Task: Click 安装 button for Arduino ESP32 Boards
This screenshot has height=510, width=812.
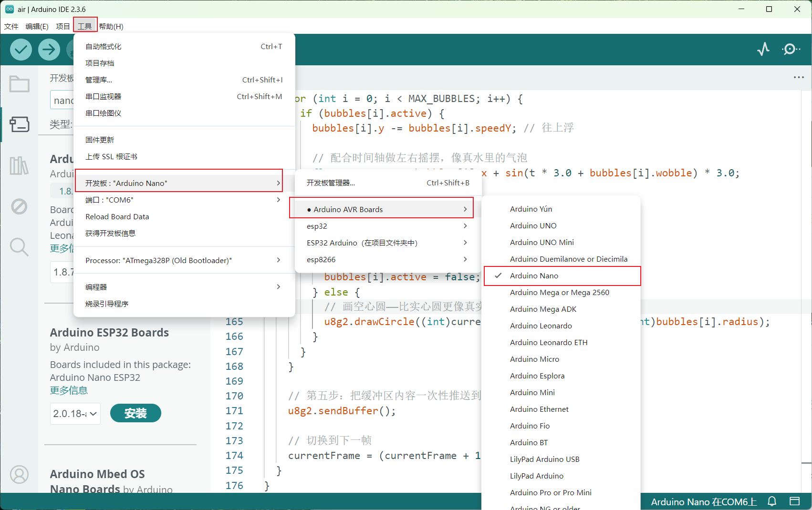Action: pyautogui.click(x=135, y=413)
